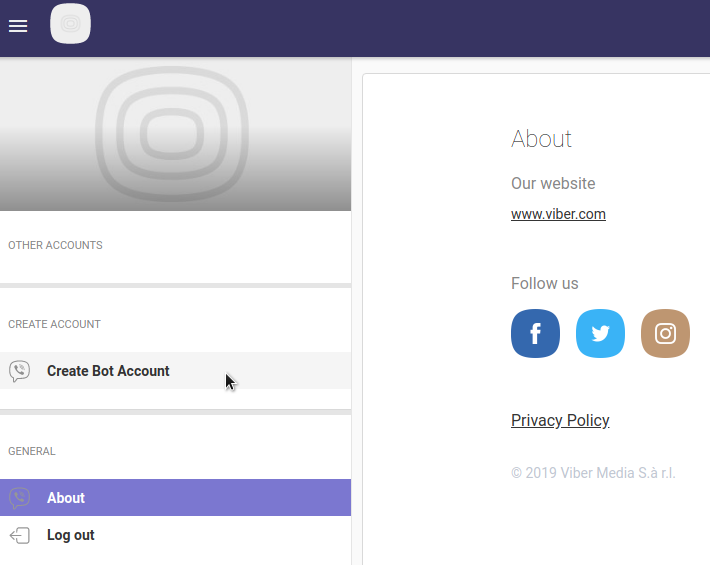Click the Other Accounts section header
The width and height of the screenshot is (710, 565).
point(55,245)
